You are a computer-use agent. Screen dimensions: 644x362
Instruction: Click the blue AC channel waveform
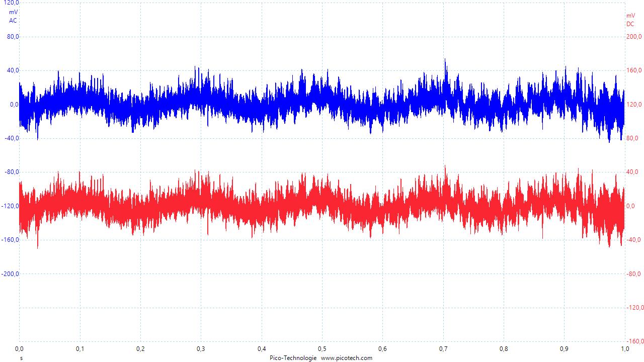[322, 101]
